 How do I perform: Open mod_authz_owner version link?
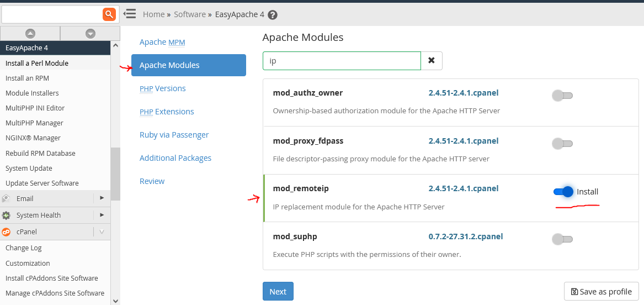464,93
